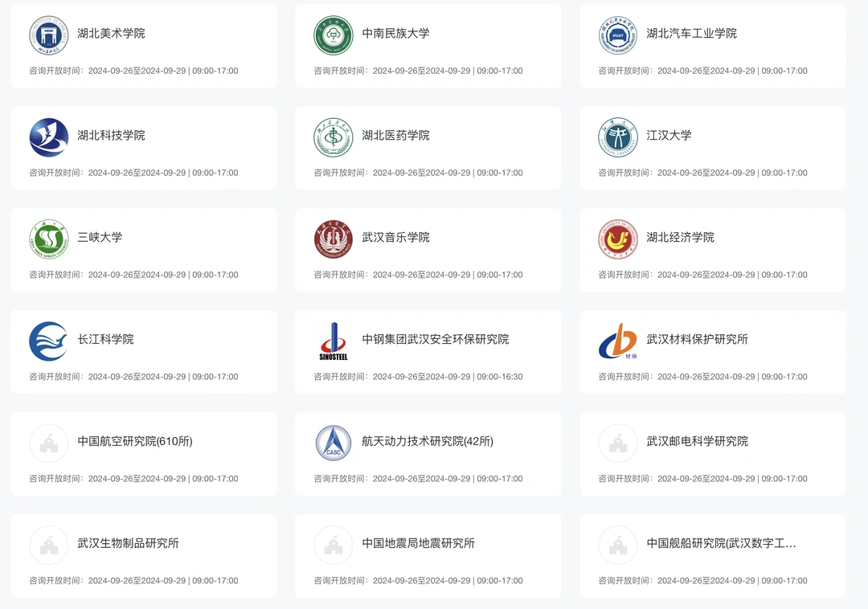Screen dimensions: 868x609
Task: Click consultation time under 中国地震局地震研究所
Action: [x=418, y=580]
